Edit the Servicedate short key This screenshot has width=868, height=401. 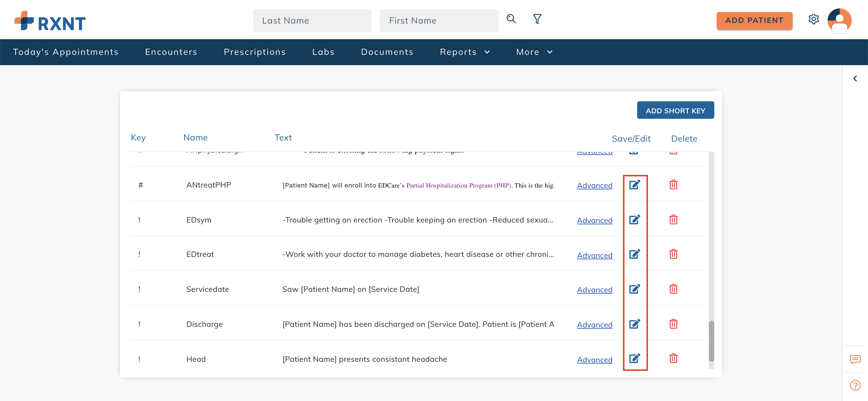634,289
